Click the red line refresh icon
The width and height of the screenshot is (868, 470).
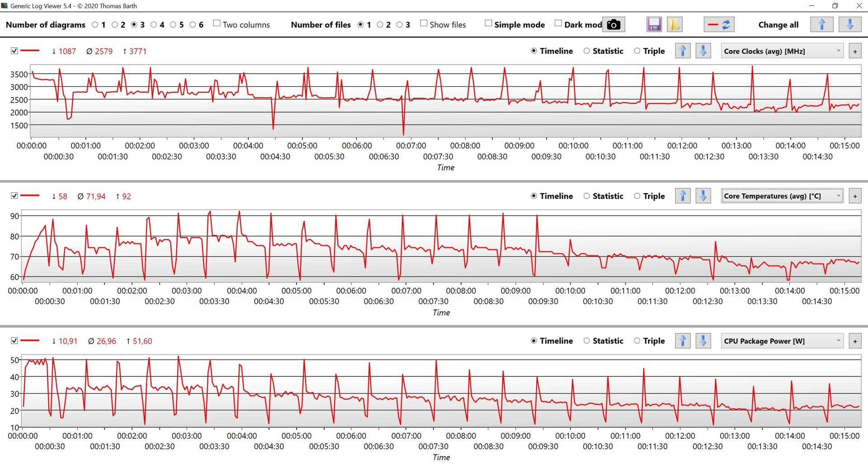pos(719,24)
